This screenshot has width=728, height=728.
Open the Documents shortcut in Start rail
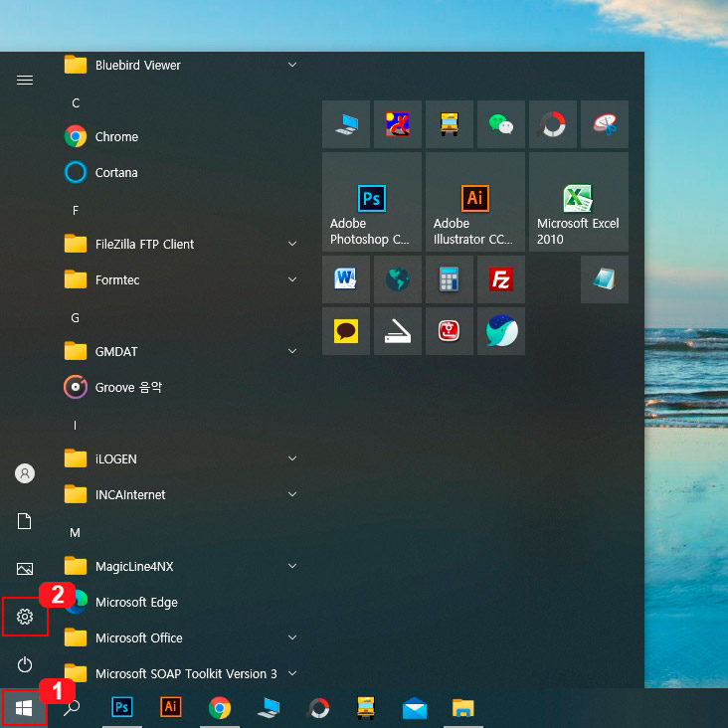click(25, 521)
